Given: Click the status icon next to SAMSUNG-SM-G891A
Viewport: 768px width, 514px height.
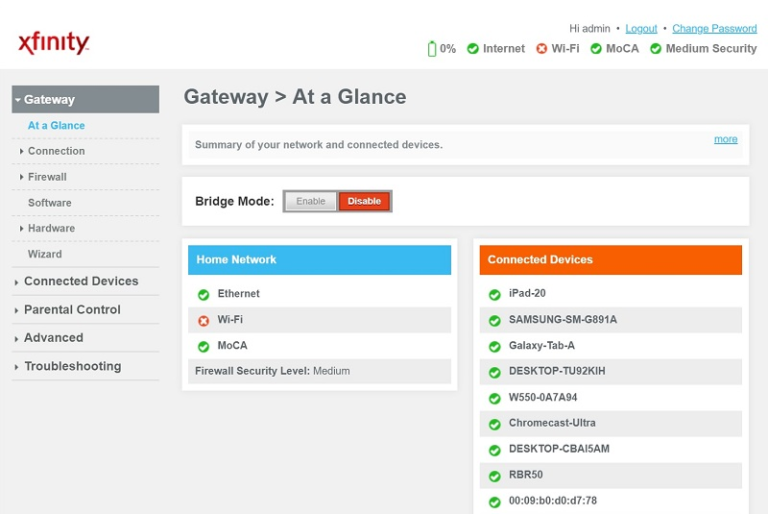Looking at the screenshot, I should pos(495,320).
